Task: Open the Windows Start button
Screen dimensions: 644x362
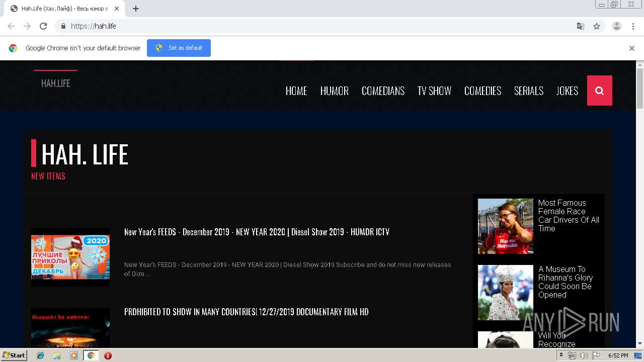Action: point(14,355)
